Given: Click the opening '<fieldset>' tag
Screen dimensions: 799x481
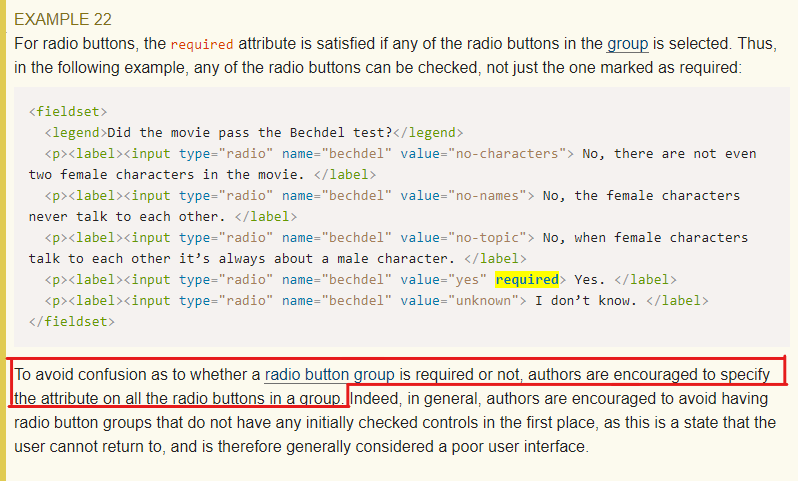Looking at the screenshot, I should coord(68,112).
